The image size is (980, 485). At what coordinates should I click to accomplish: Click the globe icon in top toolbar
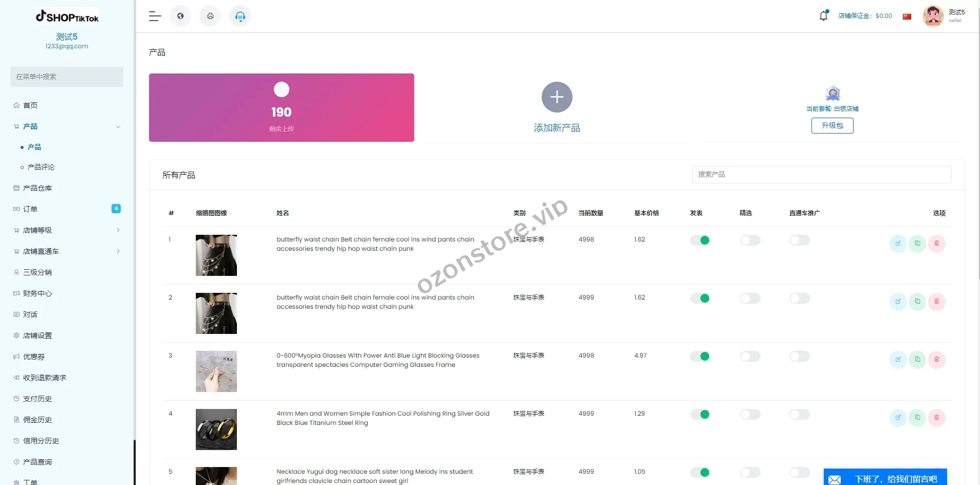180,16
